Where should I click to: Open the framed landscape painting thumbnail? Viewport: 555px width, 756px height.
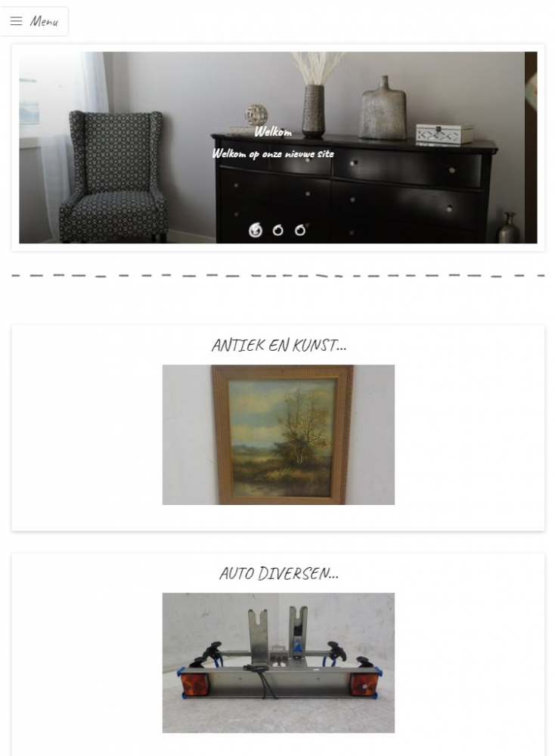pos(278,435)
